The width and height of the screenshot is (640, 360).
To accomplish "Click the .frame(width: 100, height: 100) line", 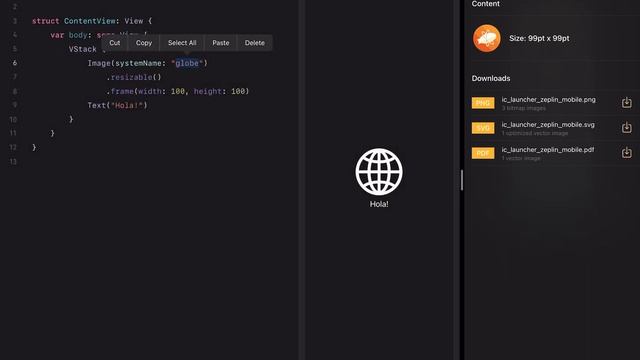I will click(178, 91).
